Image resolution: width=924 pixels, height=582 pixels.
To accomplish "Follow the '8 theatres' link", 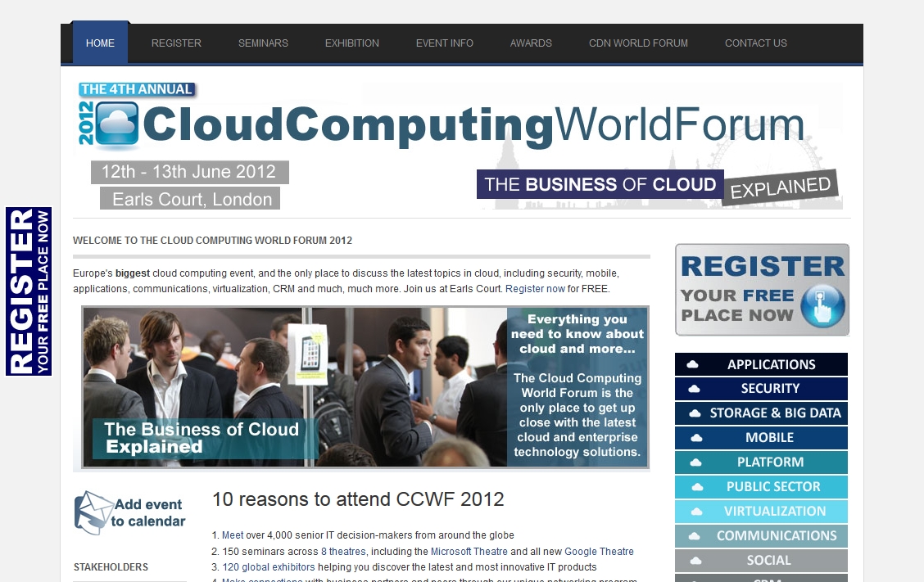I will pos(343,552).
